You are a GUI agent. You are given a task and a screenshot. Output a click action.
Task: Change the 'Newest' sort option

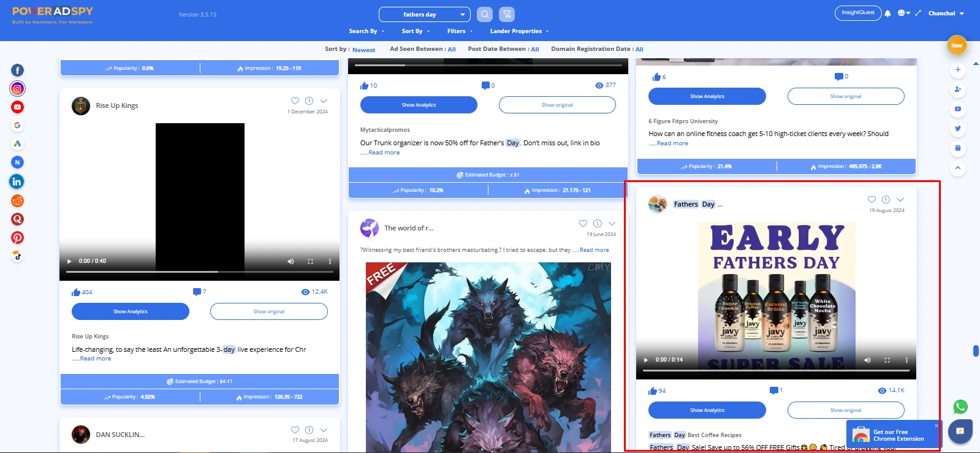point(363,50)
